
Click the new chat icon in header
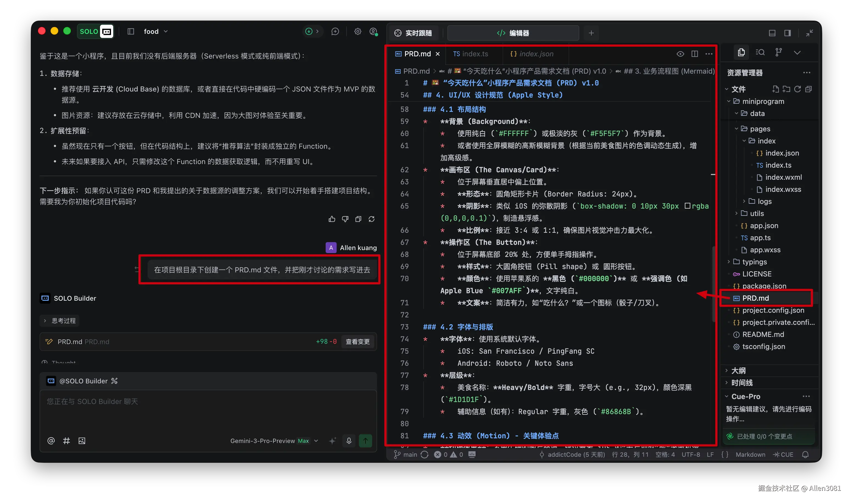click(x=335, y=31)
